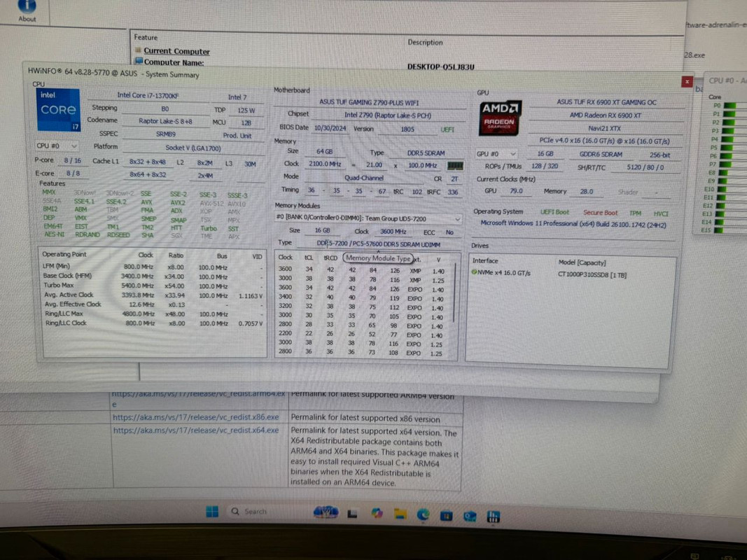This screenshot has width=747, height=560.
Task: Open the CPU #0 selector dropdown
Action: [x=57, y=146]
